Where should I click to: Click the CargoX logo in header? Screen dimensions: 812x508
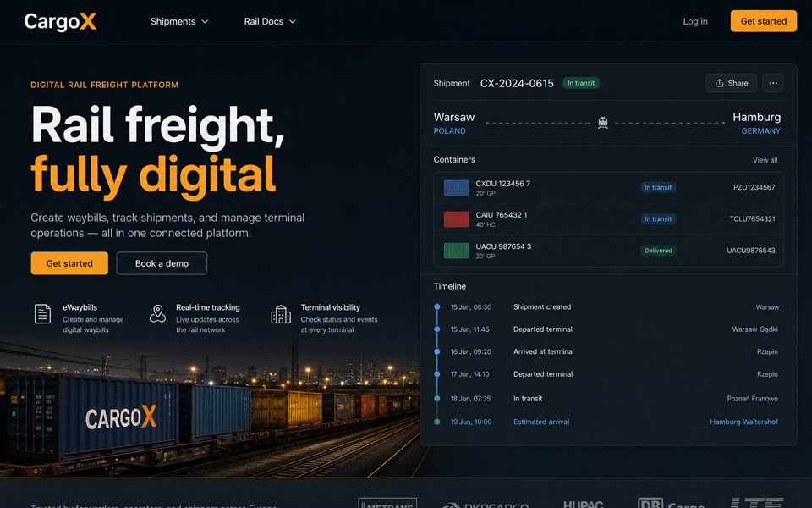click(x=60, y=21)
